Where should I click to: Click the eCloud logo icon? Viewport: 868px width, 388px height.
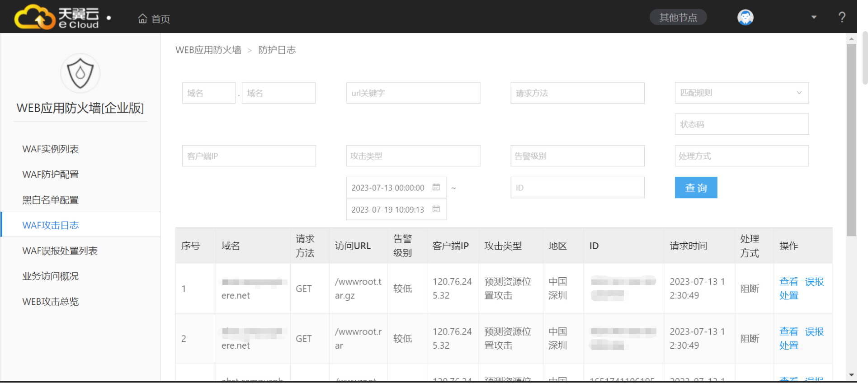pos(35,17)
